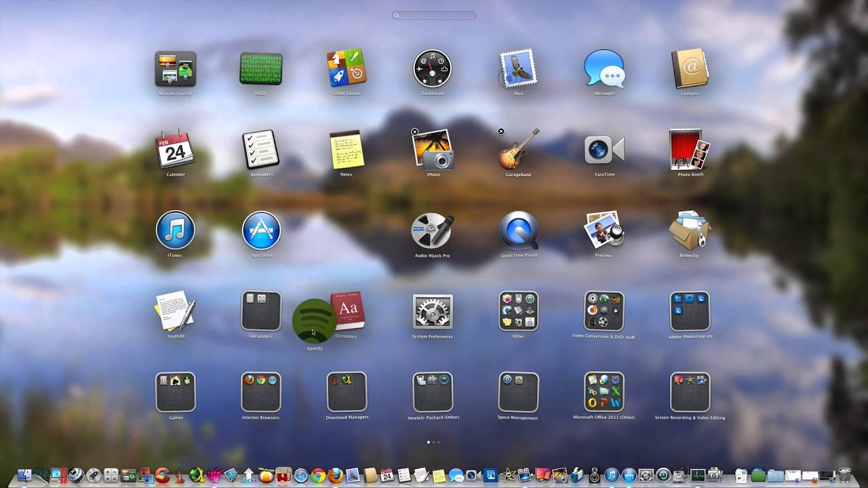Delete iPhoto using its X badge
Screen dimensions: 868x488
[415, 131]
